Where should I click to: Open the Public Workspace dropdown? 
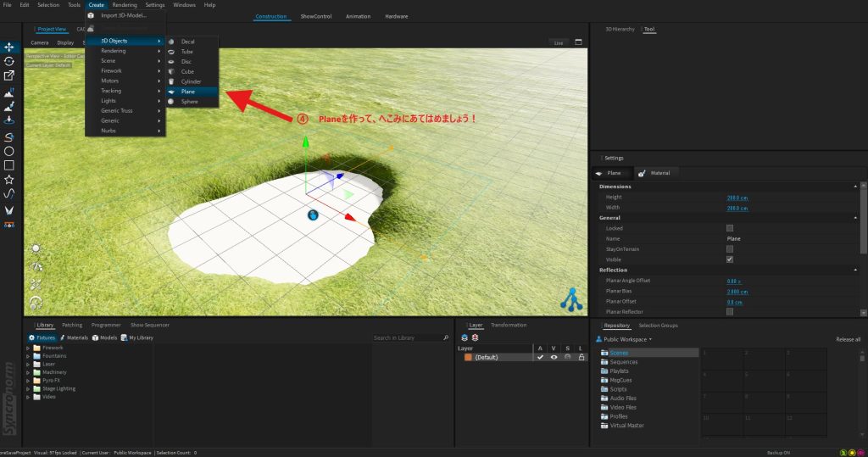[626, 339]
